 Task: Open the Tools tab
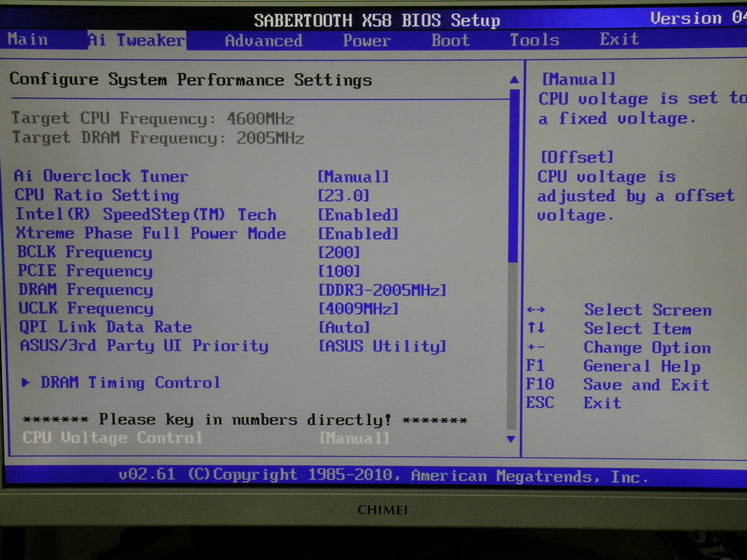[x=535, y=39]
